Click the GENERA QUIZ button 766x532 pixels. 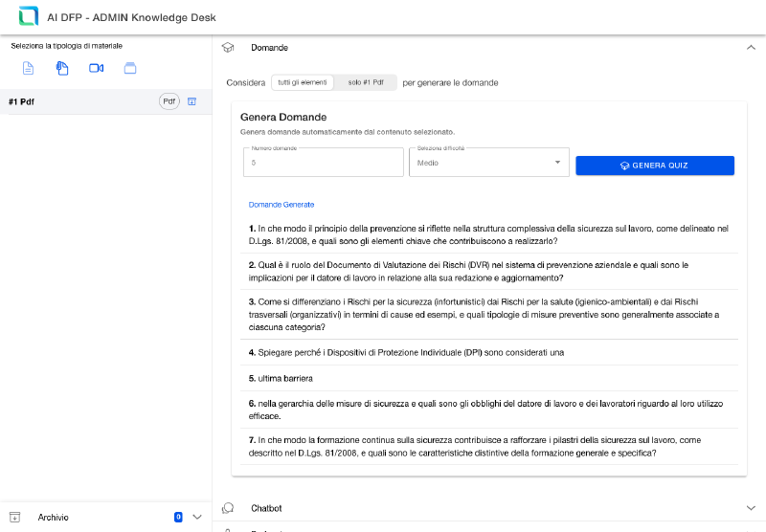655,166
